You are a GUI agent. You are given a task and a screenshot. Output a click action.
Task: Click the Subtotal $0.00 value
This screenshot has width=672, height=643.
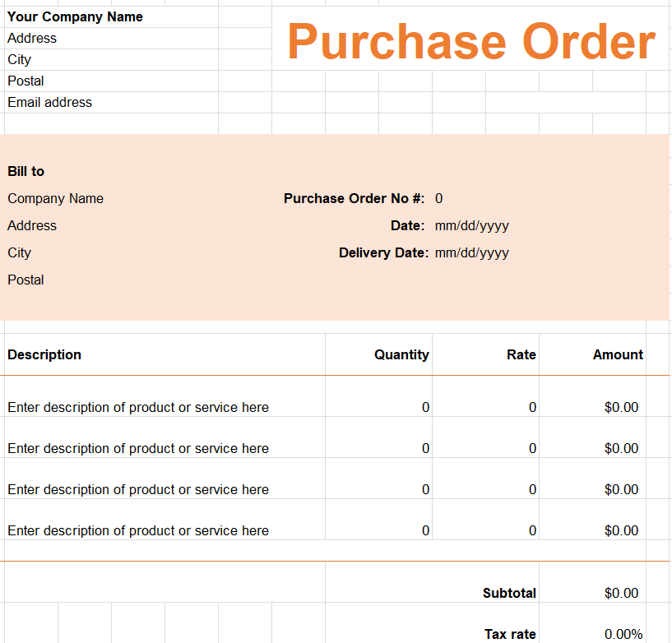pos(622,594)
